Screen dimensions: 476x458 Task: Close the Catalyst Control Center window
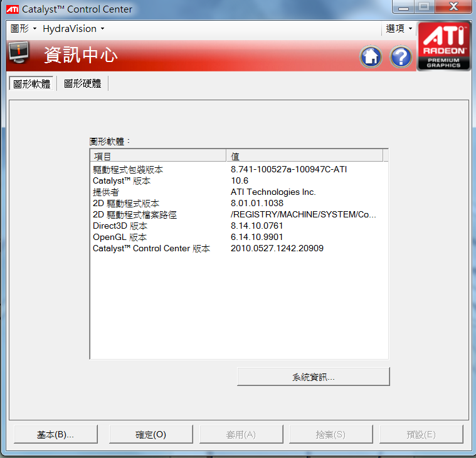click(453, 7)
